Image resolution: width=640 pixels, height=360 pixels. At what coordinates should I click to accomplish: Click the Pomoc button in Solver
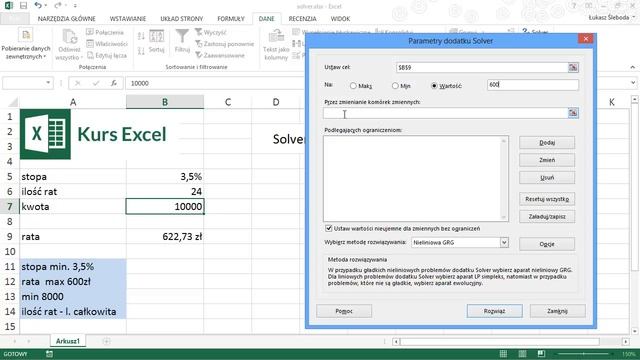(344, 311)
